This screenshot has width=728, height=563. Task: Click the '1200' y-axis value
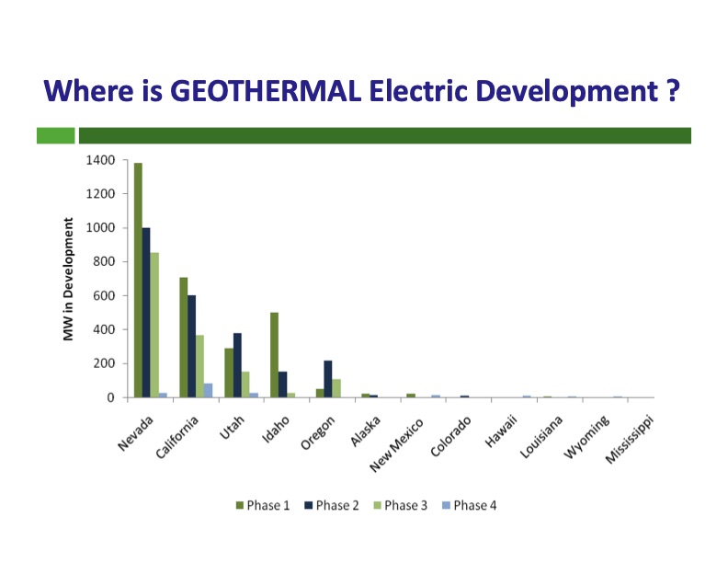100,194
